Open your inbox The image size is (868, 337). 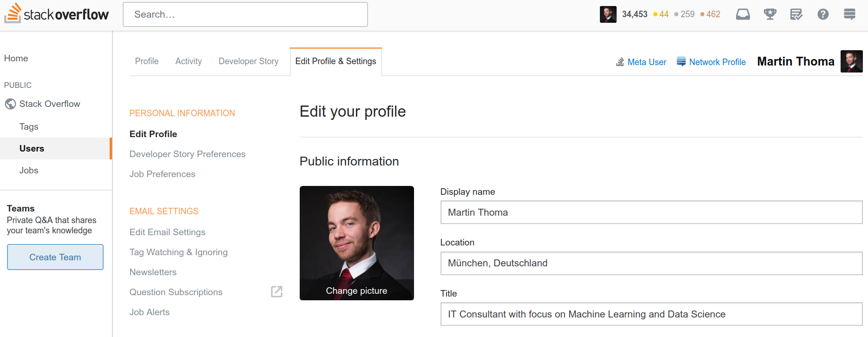point(743,14)
